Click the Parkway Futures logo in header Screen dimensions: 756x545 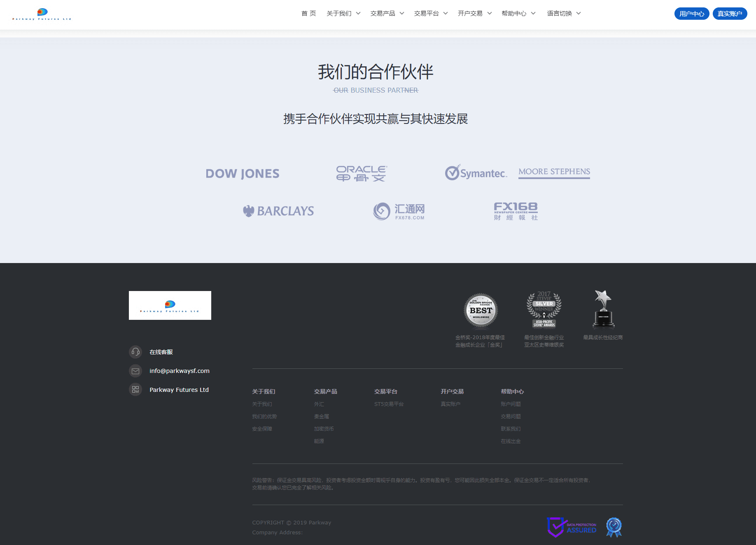point(42,14)
